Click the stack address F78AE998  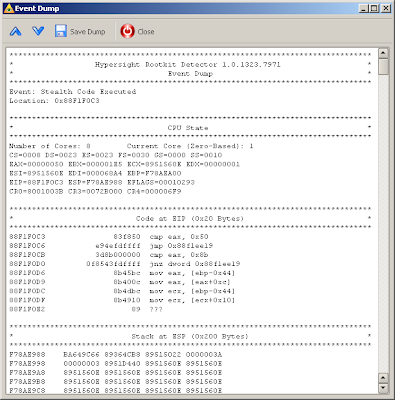27,363
